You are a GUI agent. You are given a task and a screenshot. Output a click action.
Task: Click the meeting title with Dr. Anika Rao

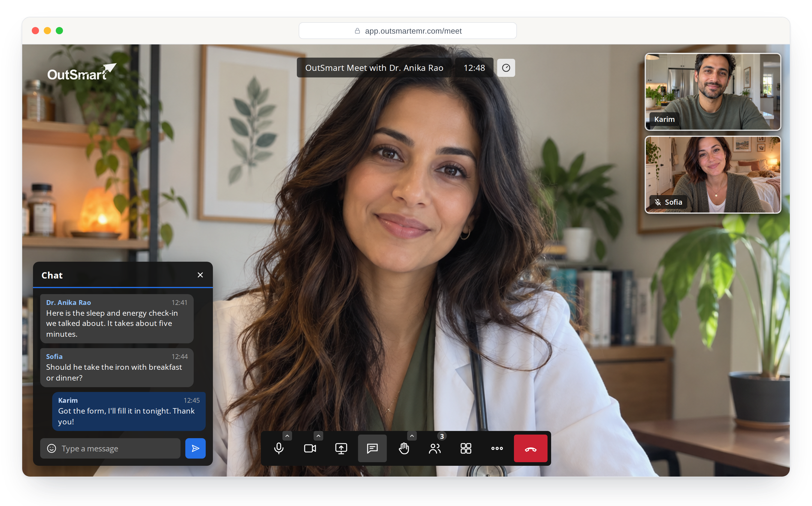point(374,68)
